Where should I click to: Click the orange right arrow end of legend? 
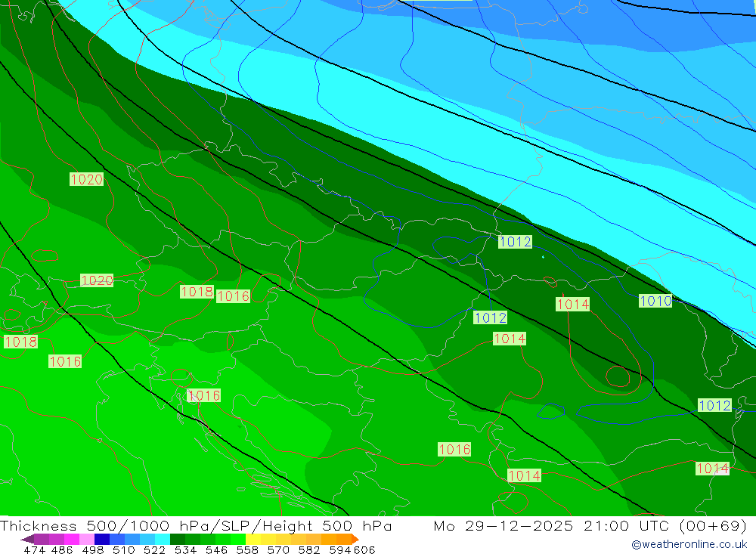(355, 539)
